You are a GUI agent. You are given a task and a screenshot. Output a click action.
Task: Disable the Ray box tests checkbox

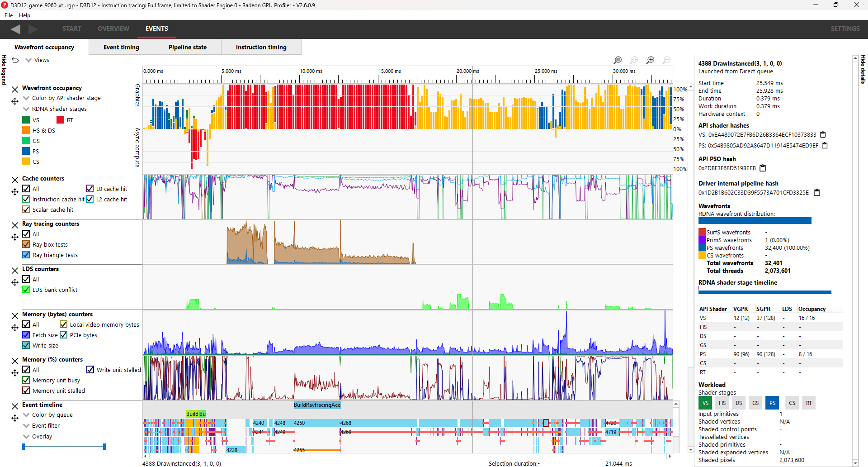coord(26,245)
